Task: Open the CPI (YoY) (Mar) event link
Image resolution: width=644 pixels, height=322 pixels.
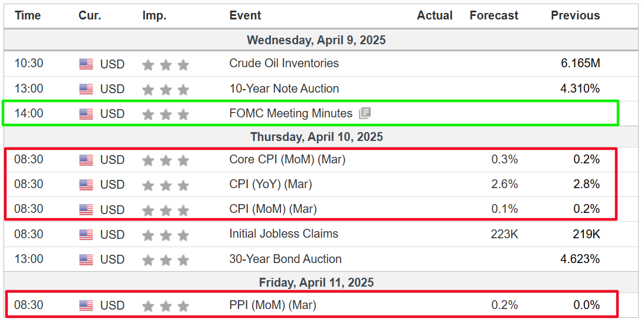Action: (271, 184)
